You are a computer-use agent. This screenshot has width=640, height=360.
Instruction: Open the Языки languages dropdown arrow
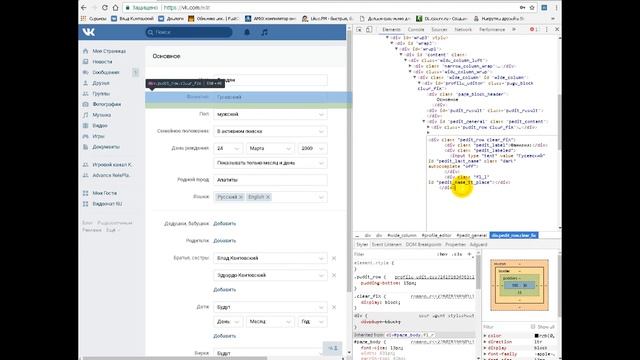(x=321, y=197)
